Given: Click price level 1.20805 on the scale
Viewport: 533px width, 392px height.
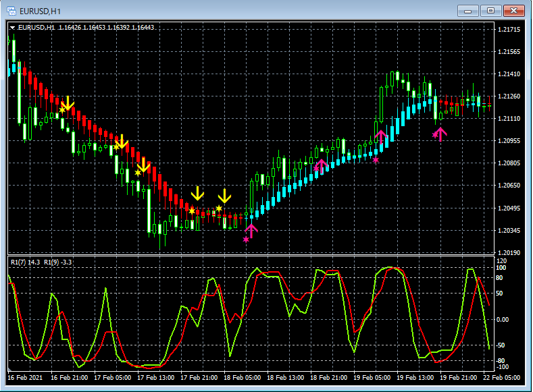Looking at the screenshot, I should (x=509, y=163).
